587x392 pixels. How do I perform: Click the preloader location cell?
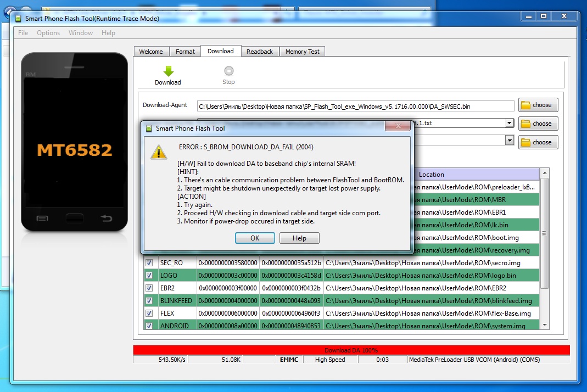477,187
